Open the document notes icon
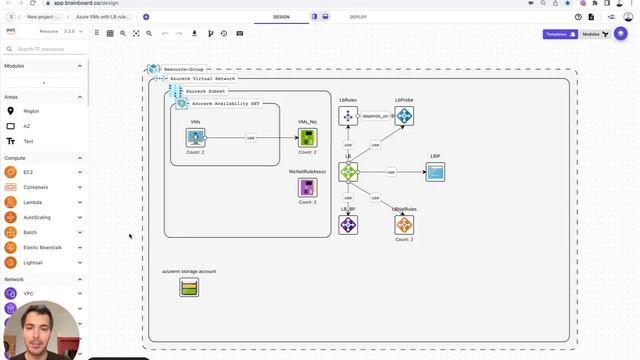This screenshot has width=640, height=360. 591,17
